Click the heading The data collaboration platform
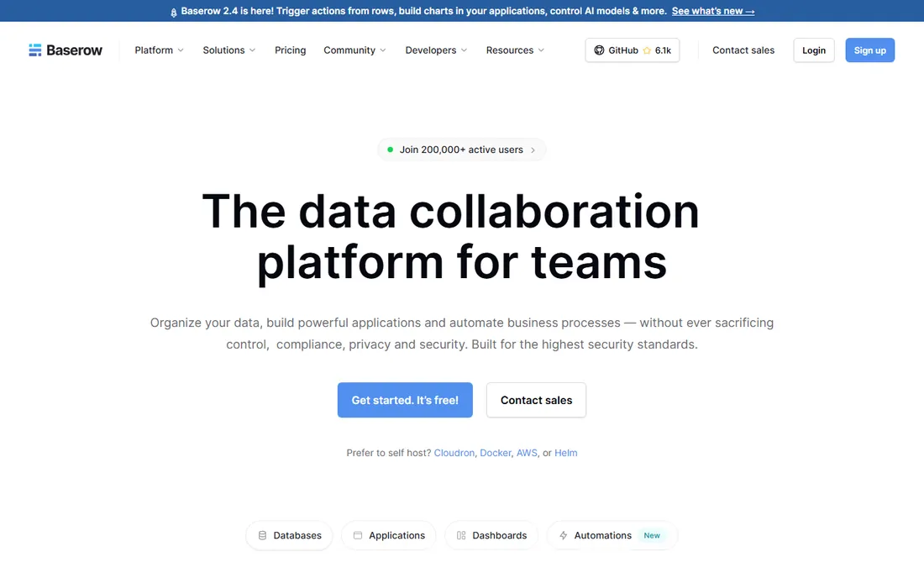Image resolution: width=924 pixels, height=578 pixels. pos(451,236)
